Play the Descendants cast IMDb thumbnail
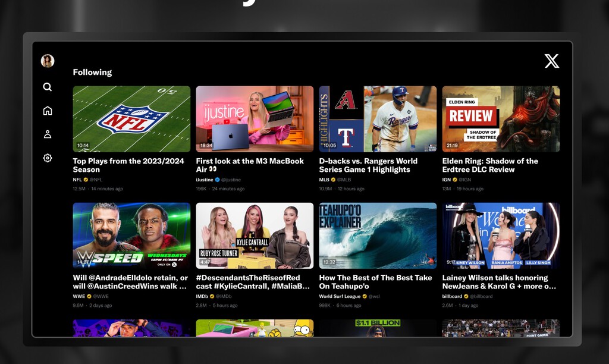609x364 pixels. tap(255, 236)
